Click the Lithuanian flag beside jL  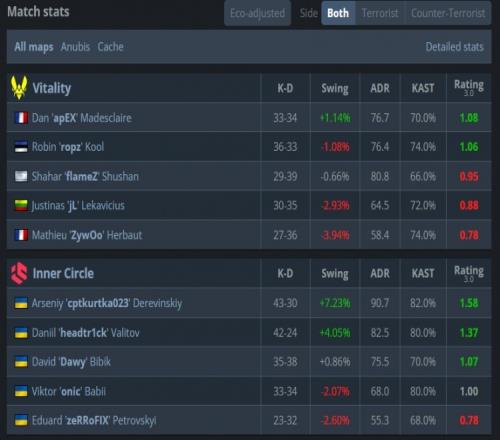[x=21, y=205]
